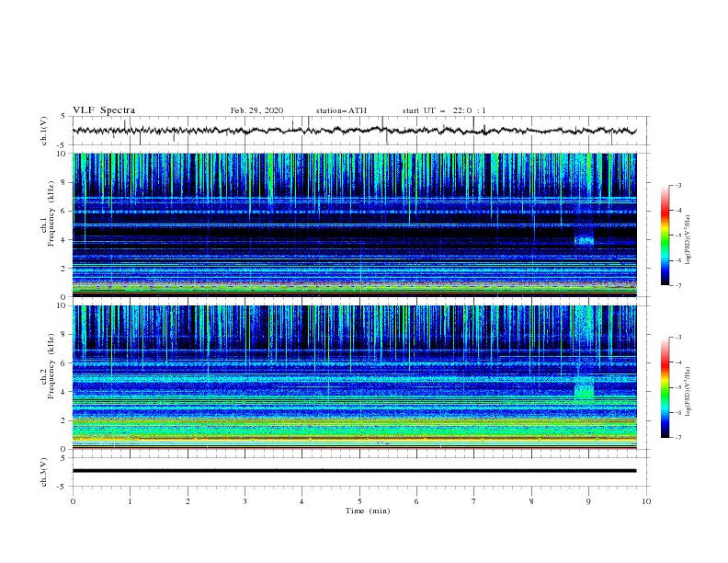Screen dimensions: 728x563
Task: Click the "5" tick on ch.1(V) axis
Action: point(64,116)
